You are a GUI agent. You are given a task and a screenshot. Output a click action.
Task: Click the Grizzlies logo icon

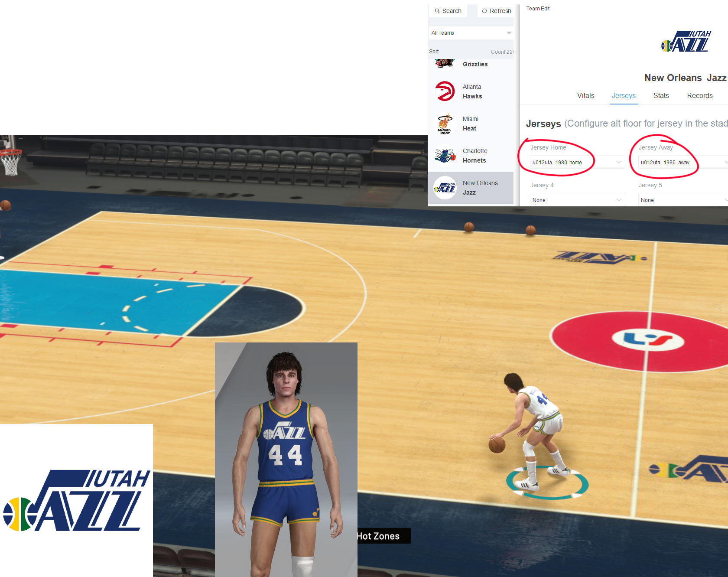445,63
